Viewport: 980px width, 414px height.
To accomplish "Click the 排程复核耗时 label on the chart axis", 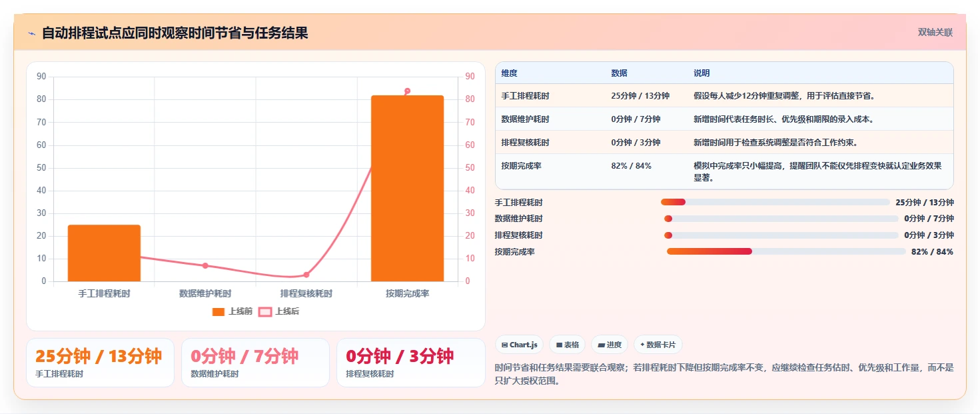I will pos(306,293).
